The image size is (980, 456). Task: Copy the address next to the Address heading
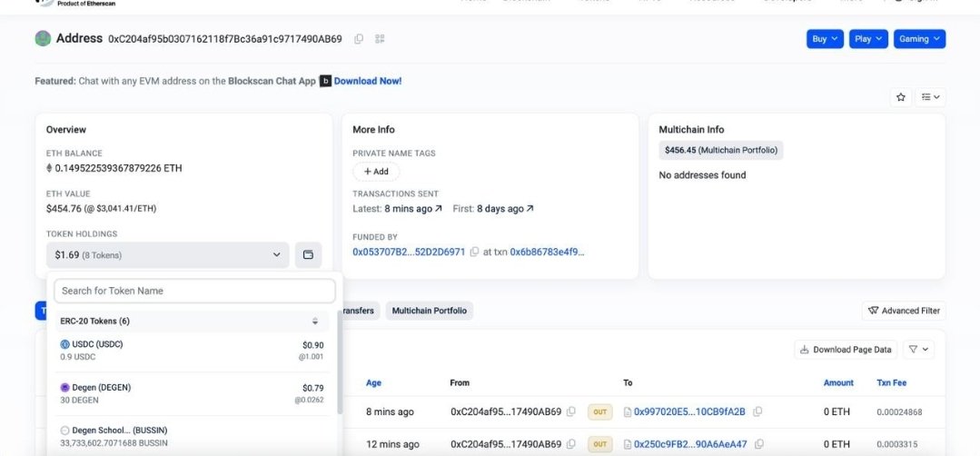pyautogui.click(x=359, y=39)
